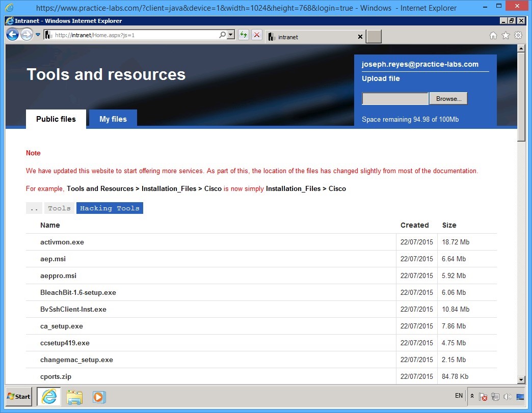Click the upload file text field

coord(395,98)
